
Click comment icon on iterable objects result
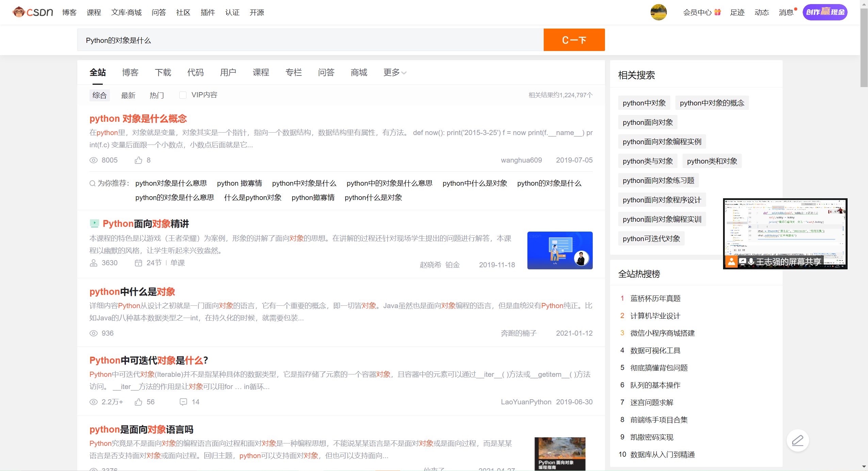coord(183,402)
